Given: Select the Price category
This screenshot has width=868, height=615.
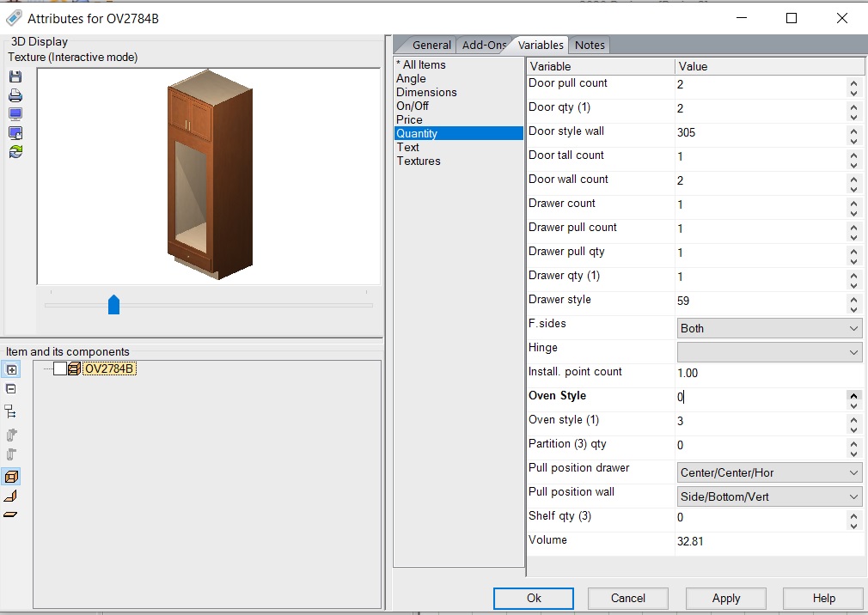Looking at the screenshot, I should 409,119.
